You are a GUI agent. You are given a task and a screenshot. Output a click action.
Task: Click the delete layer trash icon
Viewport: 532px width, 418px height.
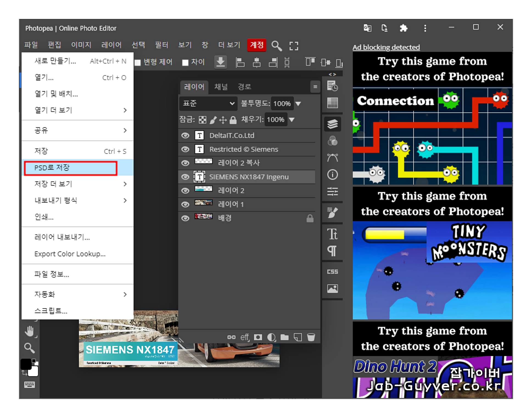coord(311,337)
